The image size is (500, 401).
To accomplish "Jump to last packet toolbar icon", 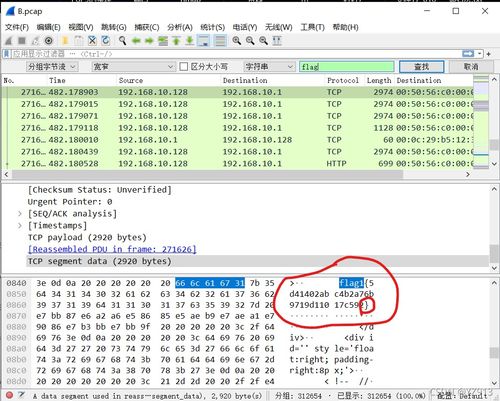I will coord(190,41).
